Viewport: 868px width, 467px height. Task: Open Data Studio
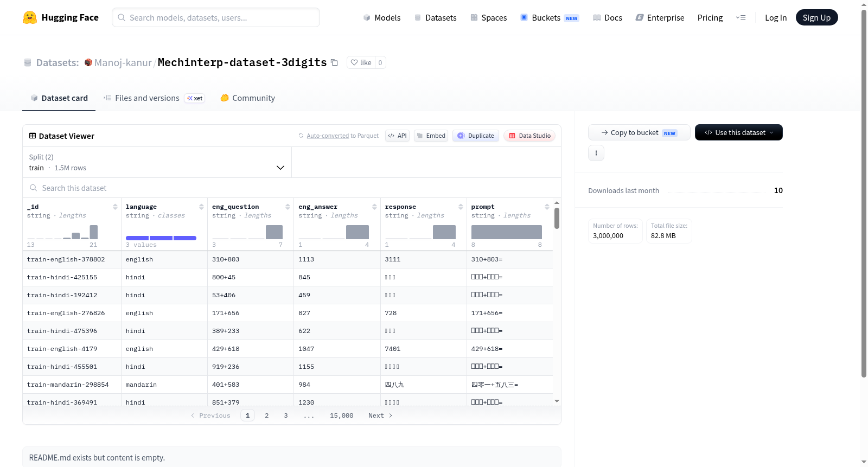click(x=529, y=136)
